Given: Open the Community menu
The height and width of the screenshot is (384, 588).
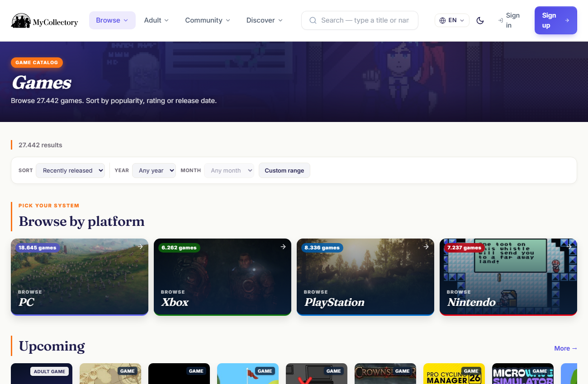Looking at the screenshot, I should click(208, 20).
